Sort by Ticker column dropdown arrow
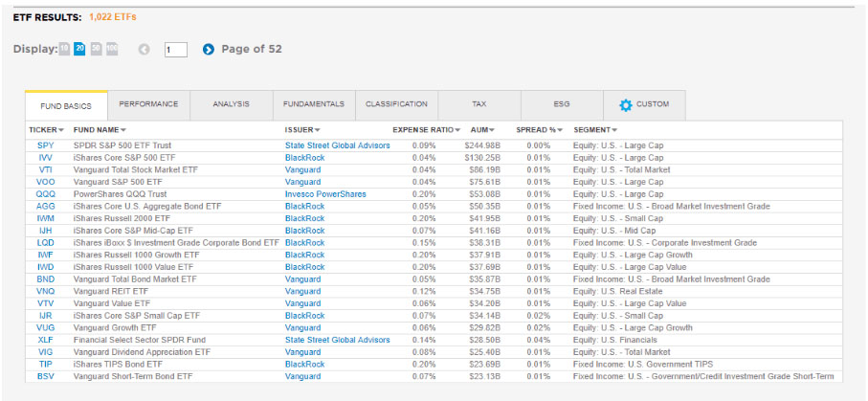Image resolution: width=868 pixels, height=401 pixels. tap(61, 130)
